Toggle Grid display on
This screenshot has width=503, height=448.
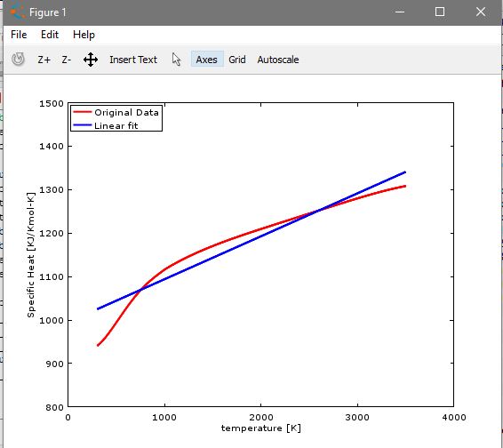tap(237, 60)
